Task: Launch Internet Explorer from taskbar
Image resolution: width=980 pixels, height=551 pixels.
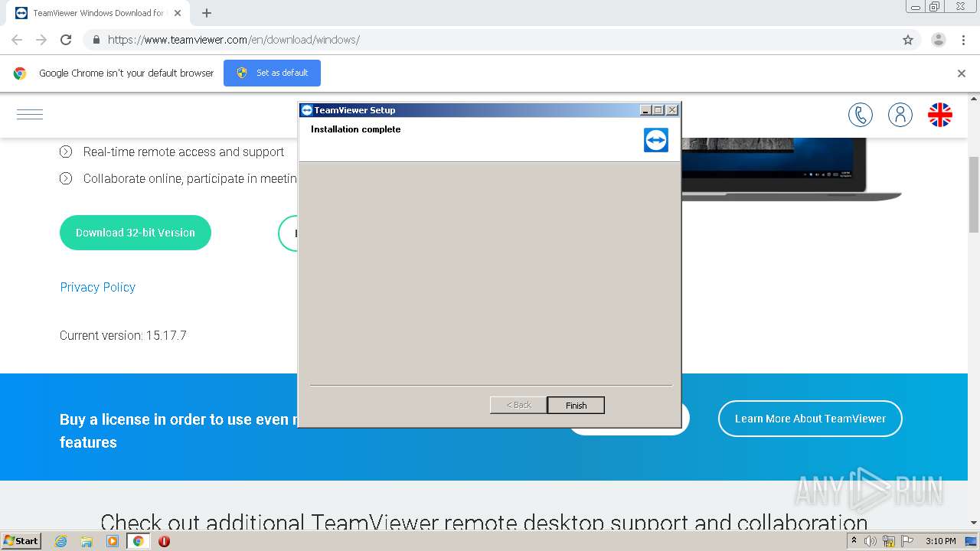Action: 61,541
